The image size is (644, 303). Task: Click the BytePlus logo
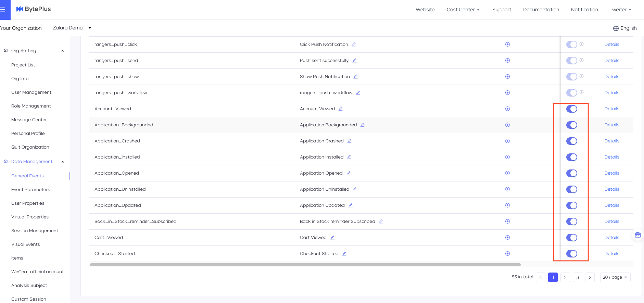click(x=34, y=9)
